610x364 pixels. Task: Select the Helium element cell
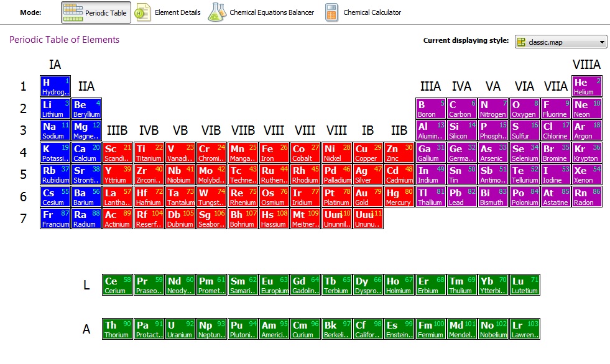(587, 87)
